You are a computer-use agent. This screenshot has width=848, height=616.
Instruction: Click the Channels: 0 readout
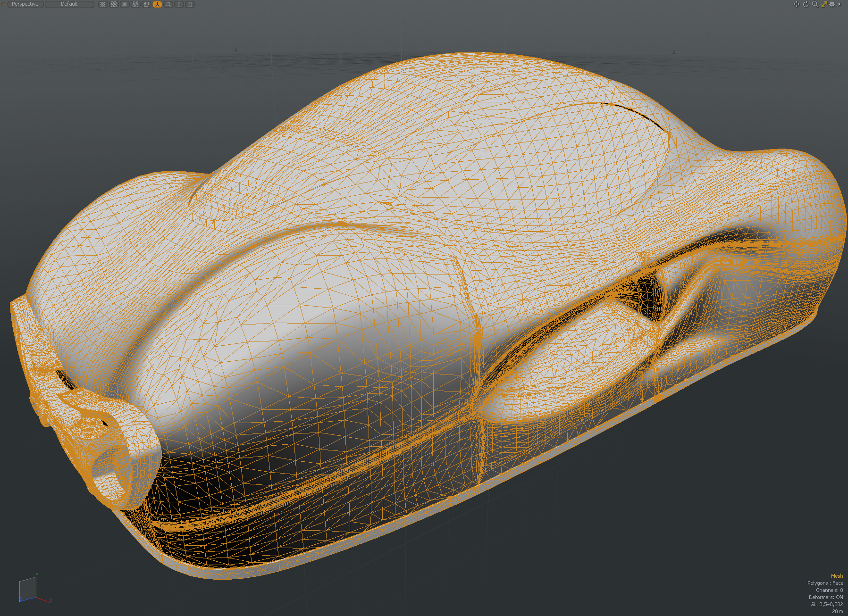point(829,590)
